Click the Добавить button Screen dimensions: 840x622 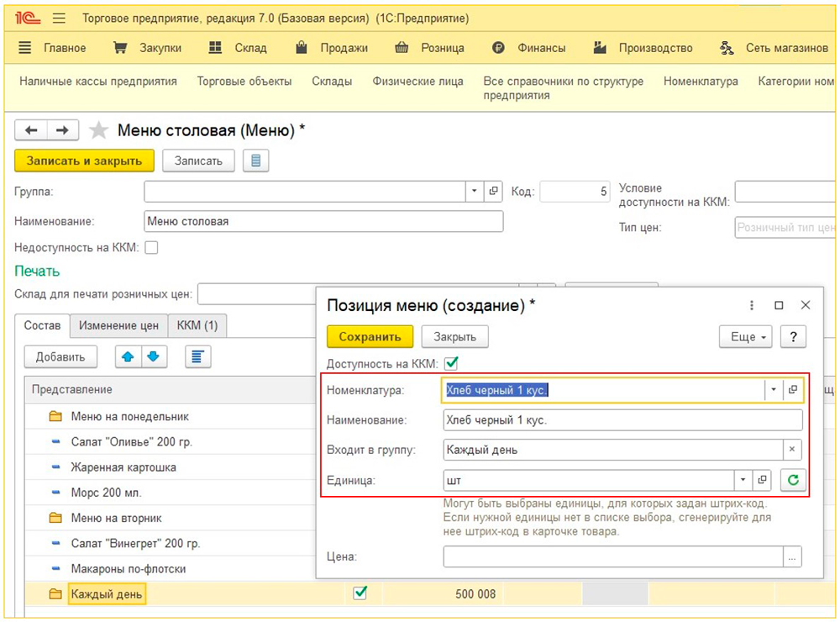coord(60,356)
